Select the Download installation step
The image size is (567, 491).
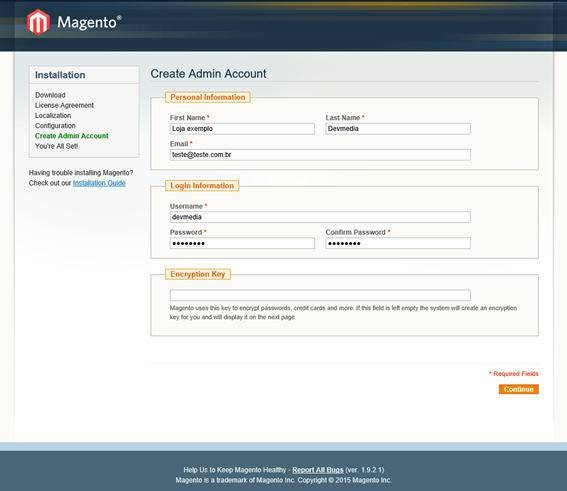pos(50,95)
